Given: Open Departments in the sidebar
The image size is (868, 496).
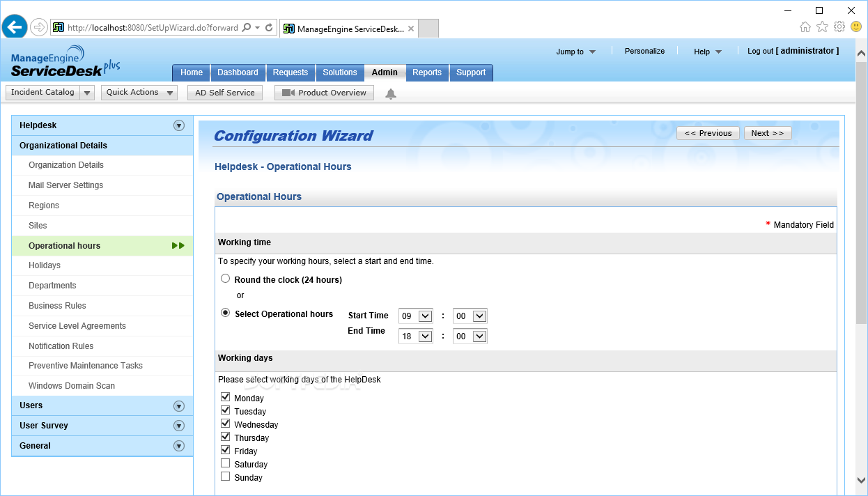Looking at the screenshot, I should point(52,286).
